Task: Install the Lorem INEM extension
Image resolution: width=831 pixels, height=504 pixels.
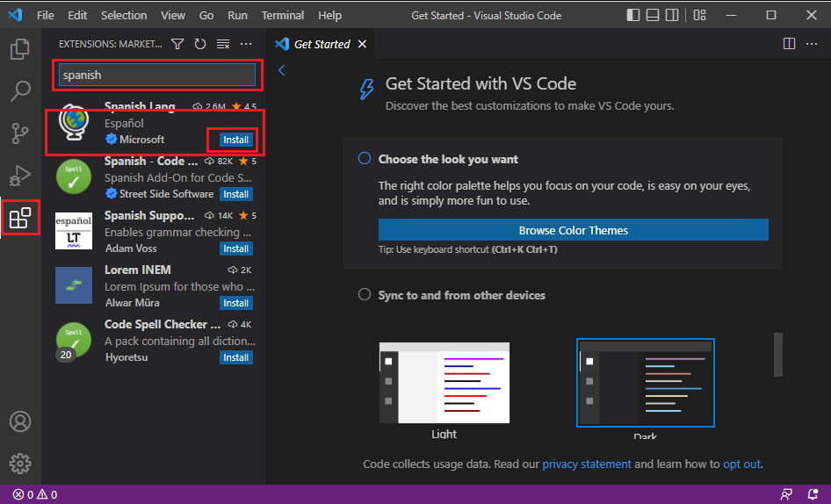Action: point(235,303)
